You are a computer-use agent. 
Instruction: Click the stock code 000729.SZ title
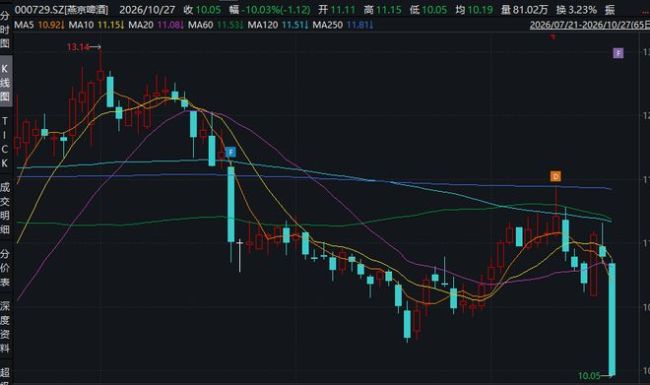coord(61,10)
